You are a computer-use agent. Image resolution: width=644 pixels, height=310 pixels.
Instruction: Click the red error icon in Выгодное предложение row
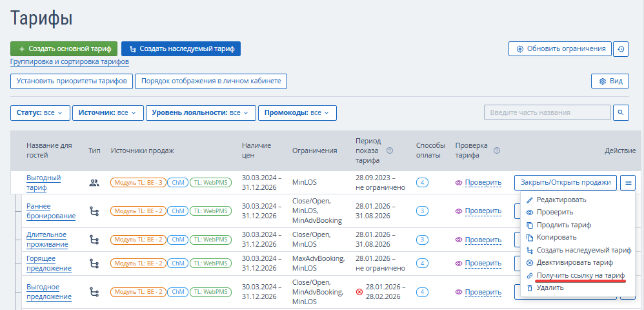[359, 292]
